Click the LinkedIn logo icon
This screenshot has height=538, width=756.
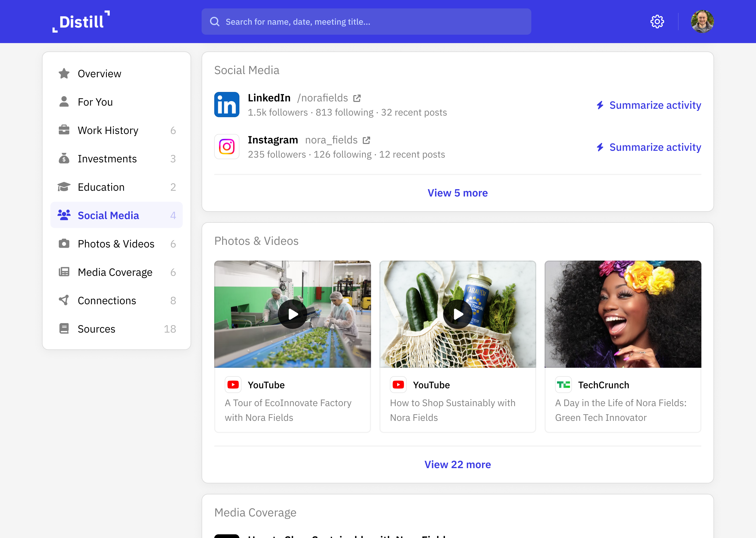click(x=227, y=105)
